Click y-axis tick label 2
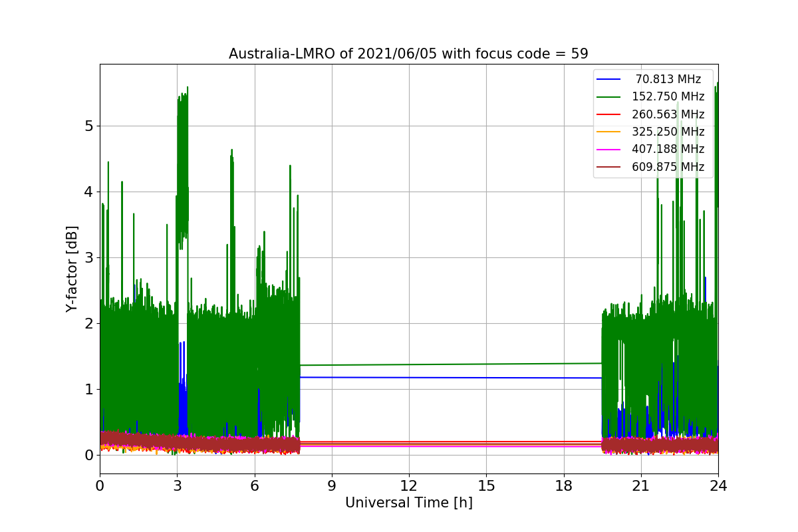Viewport: 798px width, 532px height. point(88,324)
